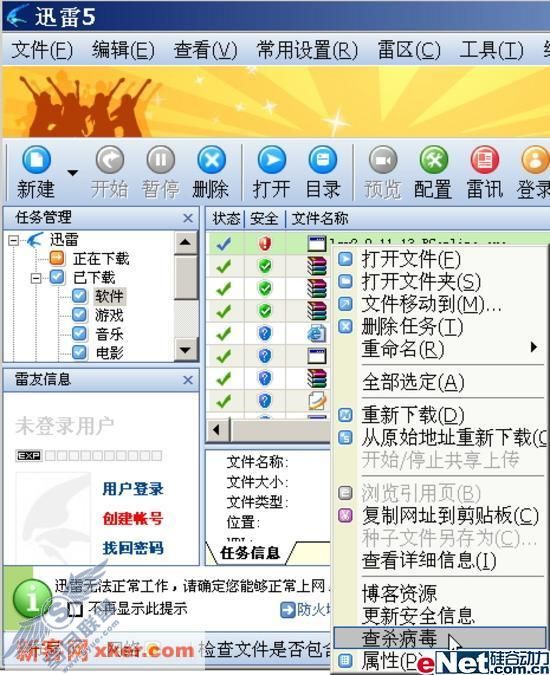
Task: Click the 文件移动到(M) icon in context menu
Action: [345, 304]
